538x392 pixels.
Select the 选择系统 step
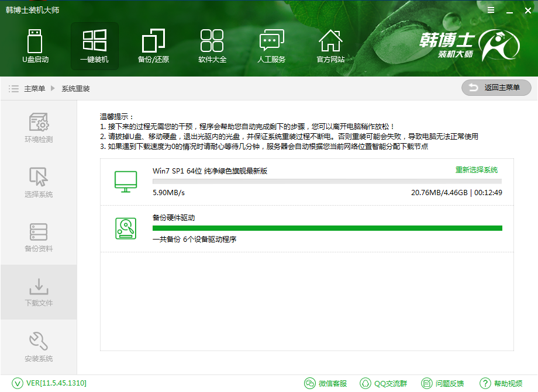click(x=39, y=184)
